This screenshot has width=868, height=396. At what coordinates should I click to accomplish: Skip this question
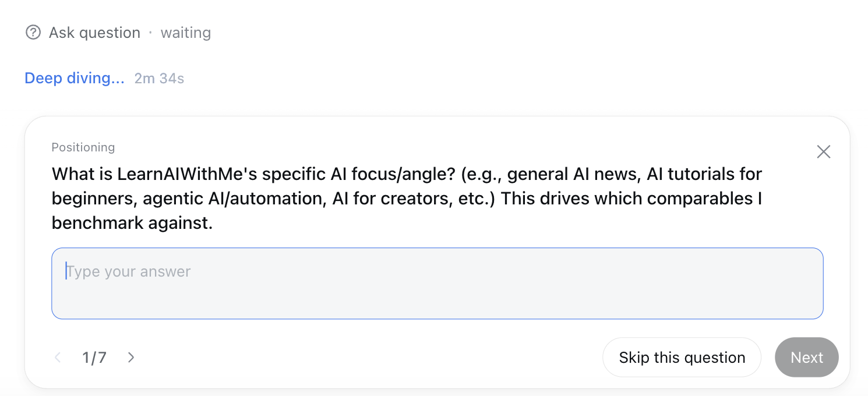[682, 357]
